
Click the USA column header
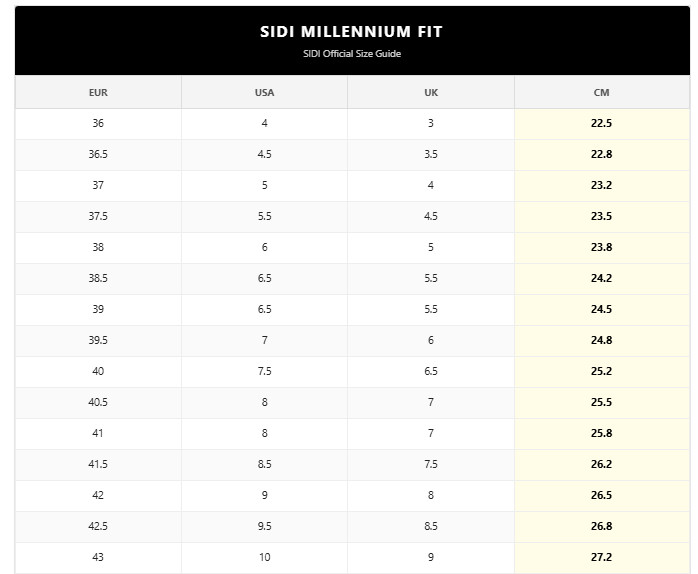tap(264, 92)
